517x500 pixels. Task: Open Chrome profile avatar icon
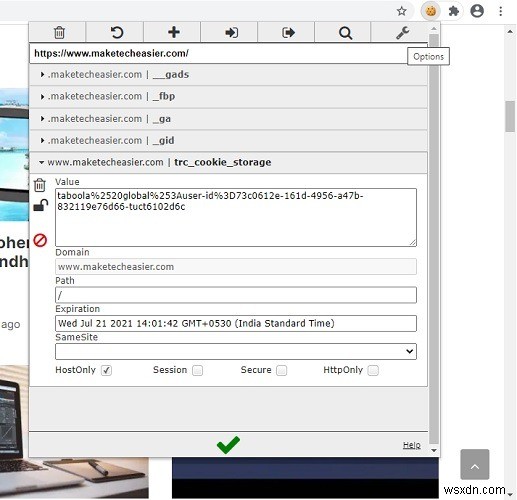pyautogui.click(x=477, y=11)
